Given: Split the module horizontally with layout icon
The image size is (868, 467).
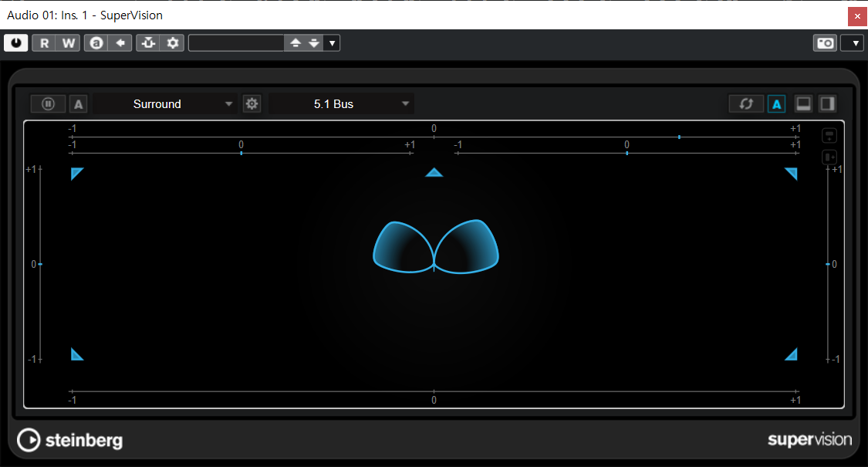Looking at the screenshot, I should (804, 103).
